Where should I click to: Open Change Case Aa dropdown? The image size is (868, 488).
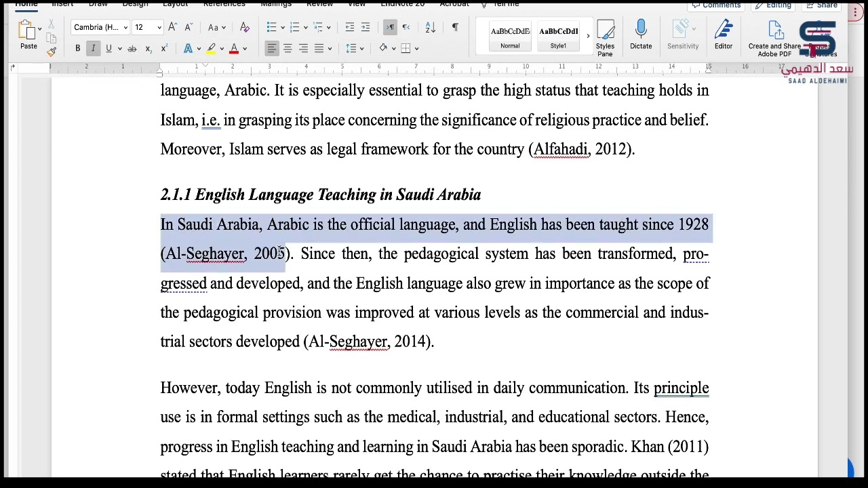tap(217, 27)
